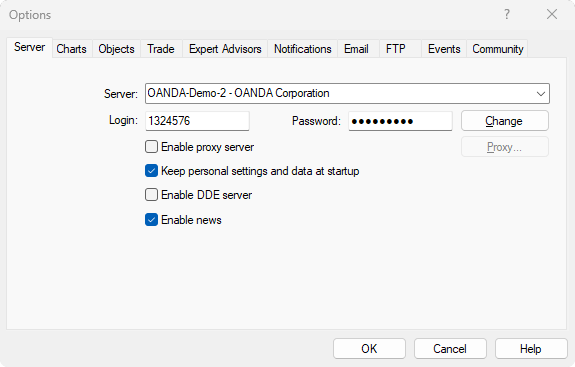Image resolution: width=575 pixels, height=367 pixels.
Task: Open the Events tab
Action: pyautogui.click(x=444, y=49)
